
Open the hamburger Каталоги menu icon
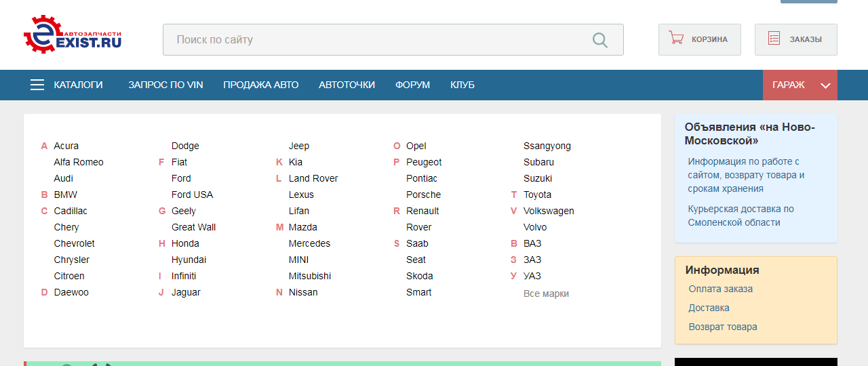37,85
